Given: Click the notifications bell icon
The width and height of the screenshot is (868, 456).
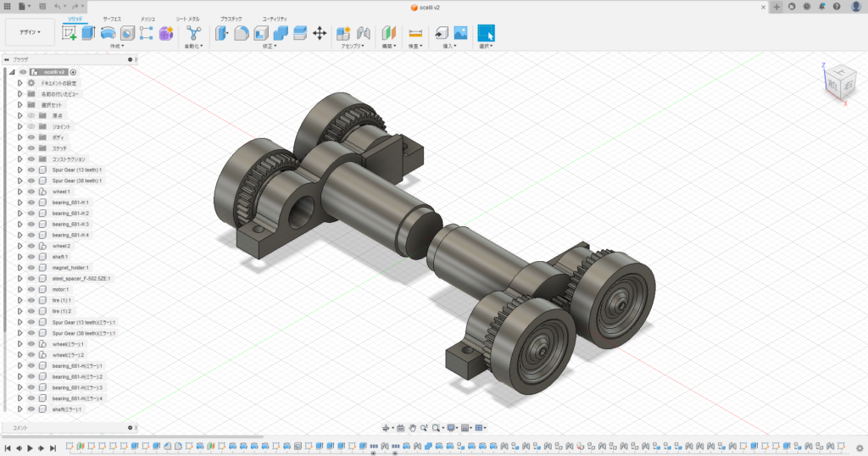Looking at the screenshot, I should (821, 7).
